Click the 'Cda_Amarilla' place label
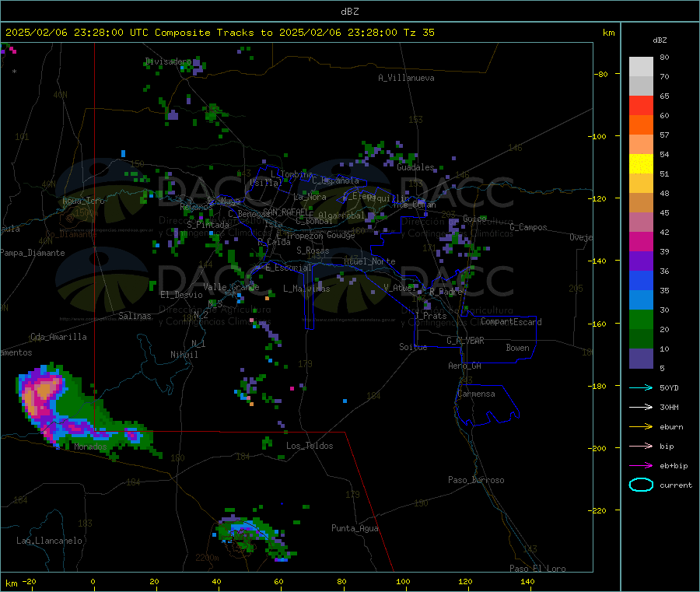Image resolution: width=700 pixels, height=592 pixels. click(58, 337)
